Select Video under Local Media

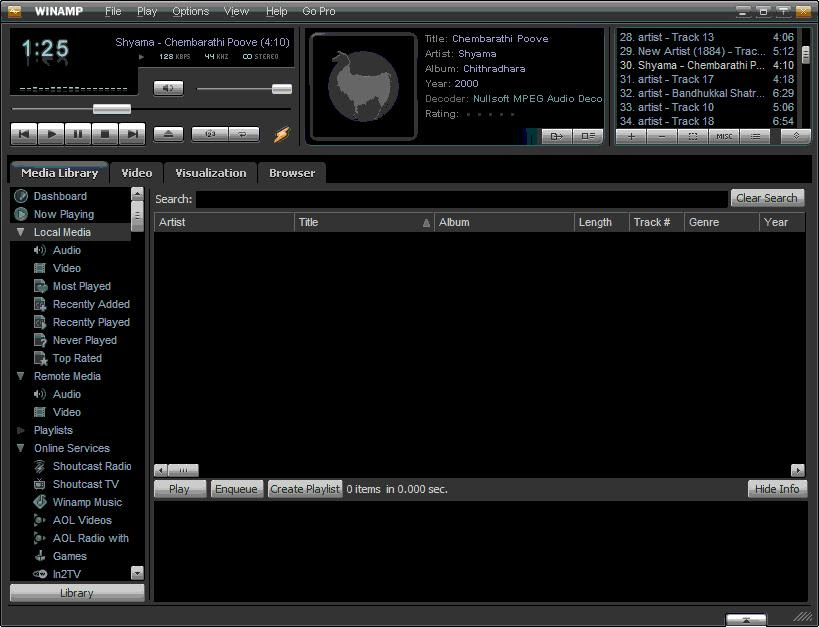click(x=67, y=268)
